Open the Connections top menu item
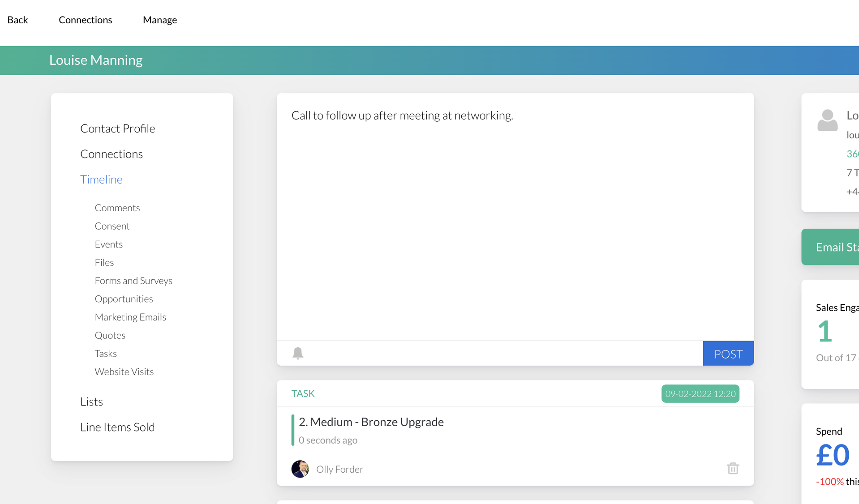 point(85,20)
